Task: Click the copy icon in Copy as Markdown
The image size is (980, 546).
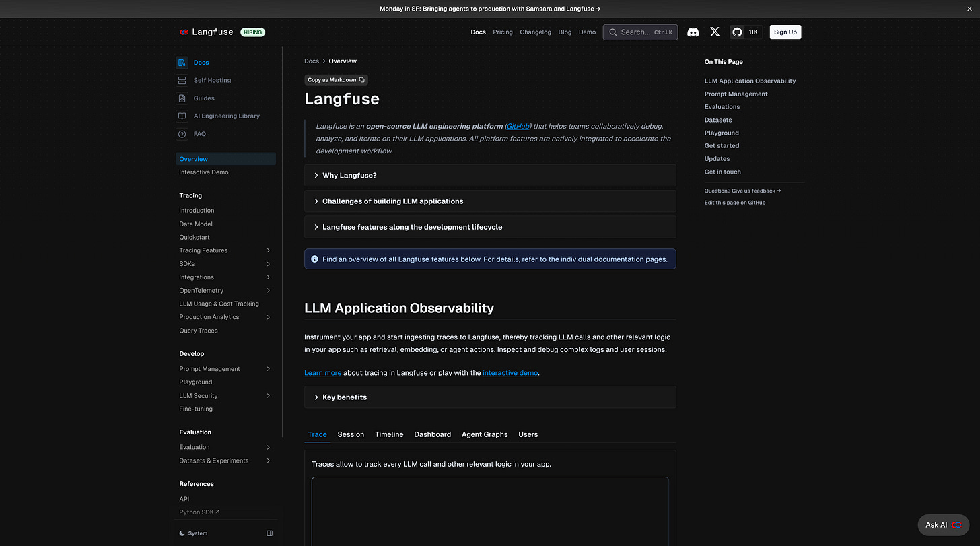Action: [362, 80]
